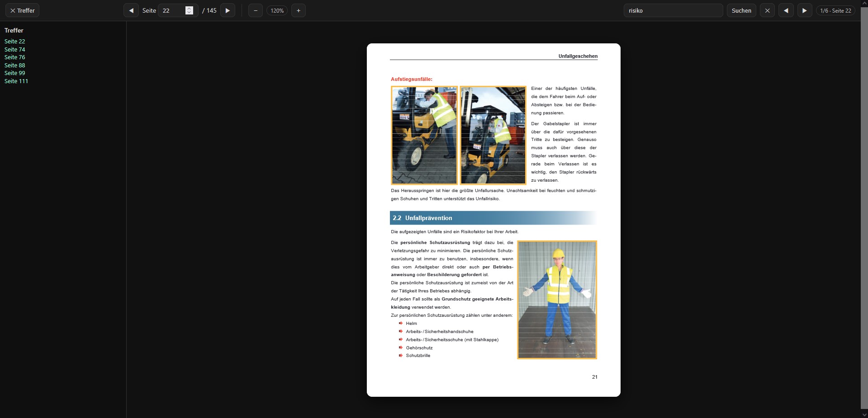Close the Treffer results panel
The image size is (868, 418).
point(22,10)
